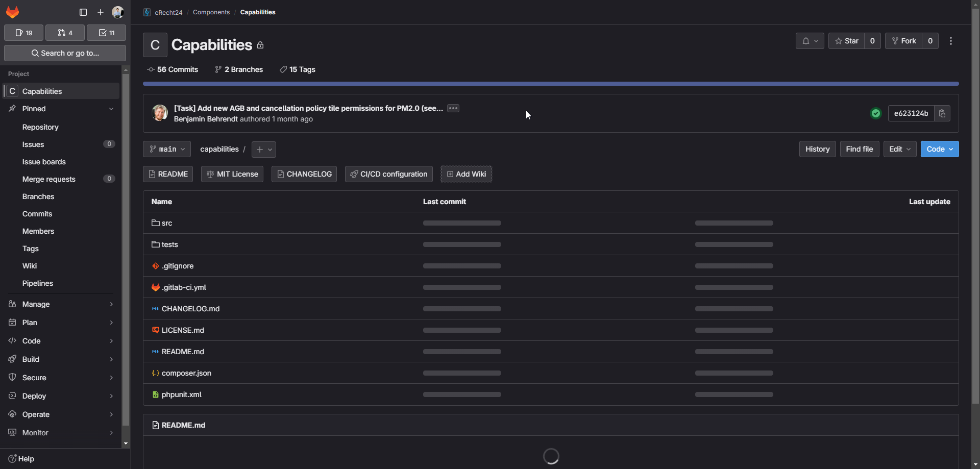The height and width of the screenshot is (469, 980).
Task: Star the Capabilities project
Action: [x=847, y=41]
